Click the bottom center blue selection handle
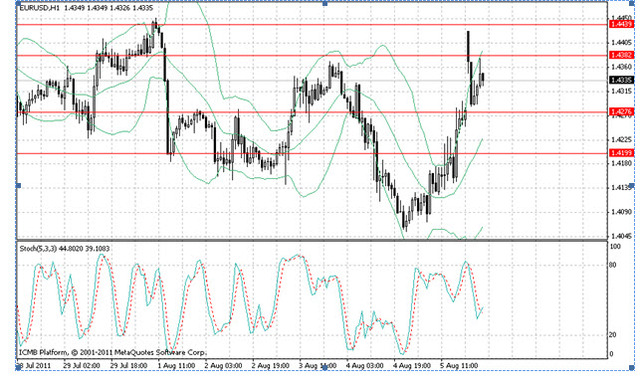This screenshot has width=640, height=384. pos(325,368)
